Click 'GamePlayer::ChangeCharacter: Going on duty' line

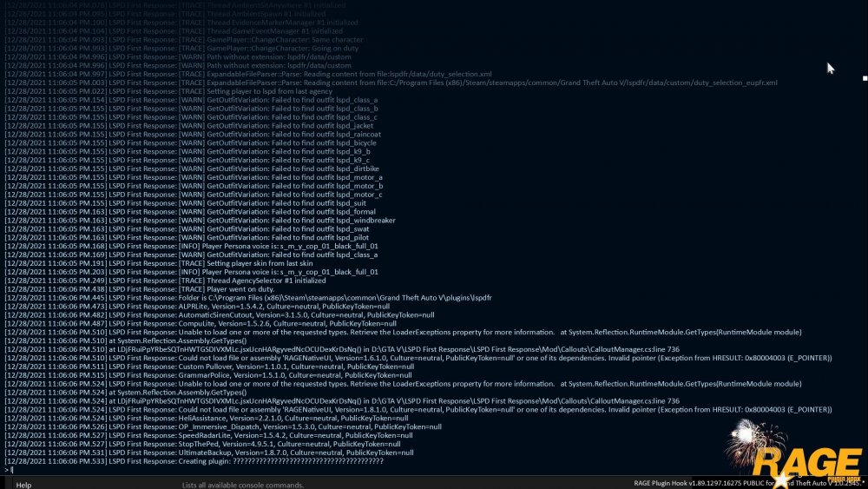click(181, 48)
